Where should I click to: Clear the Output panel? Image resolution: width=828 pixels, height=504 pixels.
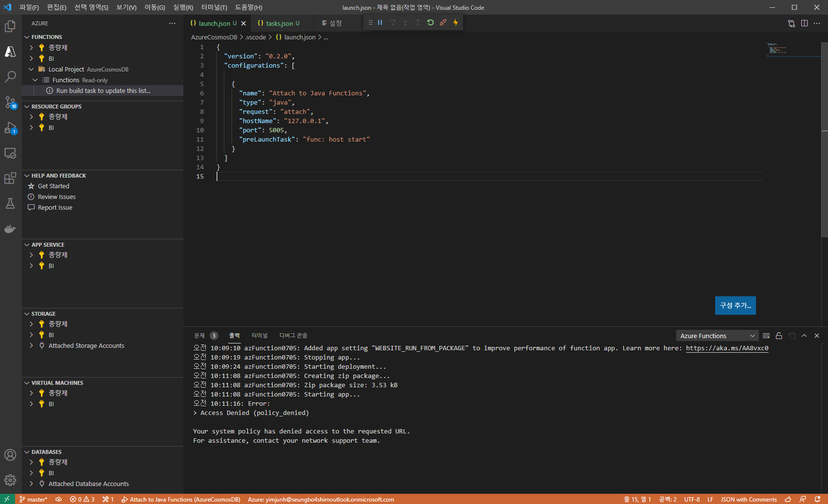[766, 335]
